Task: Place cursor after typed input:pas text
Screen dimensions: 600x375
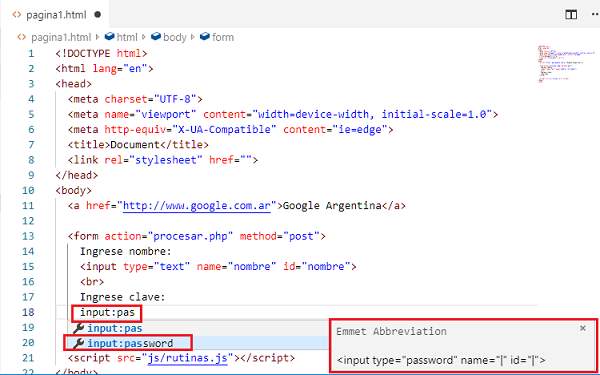Action: point(135,312)
